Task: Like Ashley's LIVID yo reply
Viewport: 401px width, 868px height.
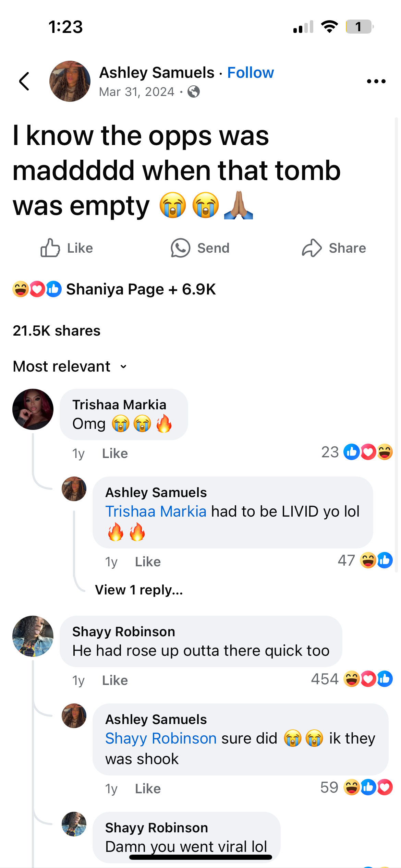Action: [x=148, y=562]
